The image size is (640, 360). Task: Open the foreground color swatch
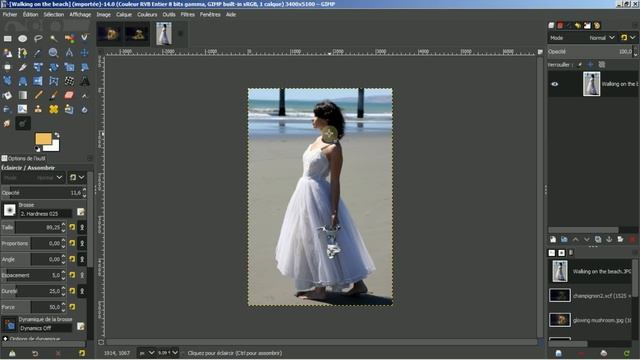tap(43, 139)
